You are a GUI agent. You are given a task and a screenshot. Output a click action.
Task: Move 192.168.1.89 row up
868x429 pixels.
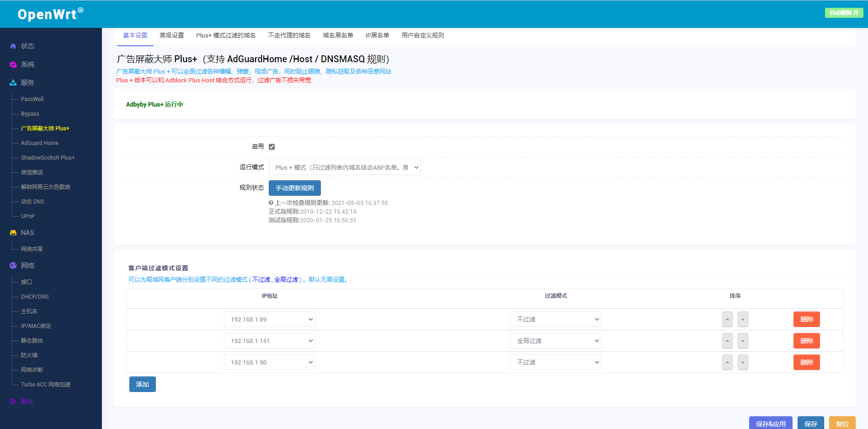[727, 319]
